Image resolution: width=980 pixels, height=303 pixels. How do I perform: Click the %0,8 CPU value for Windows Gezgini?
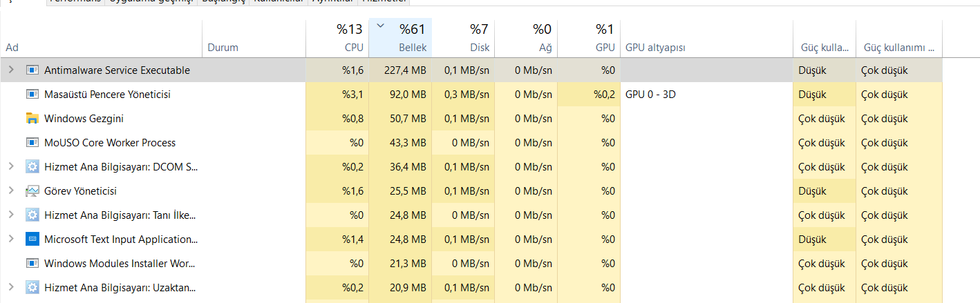pos(352,119)
